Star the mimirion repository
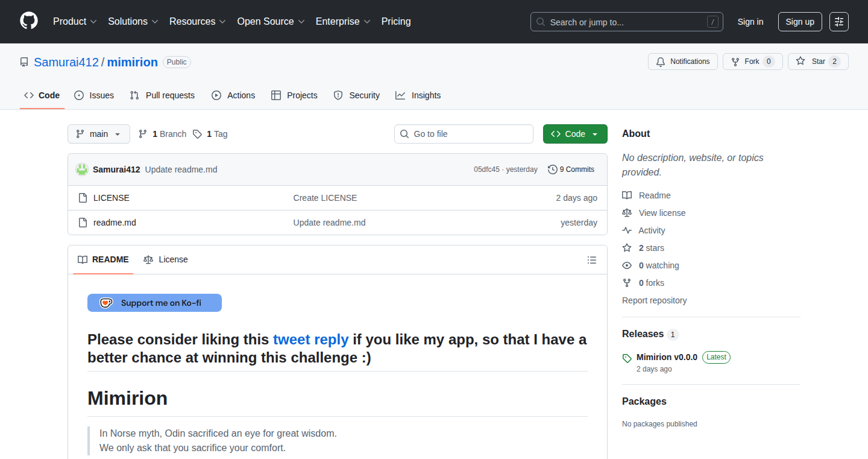 pyautogui.click(x=818, y=62)
